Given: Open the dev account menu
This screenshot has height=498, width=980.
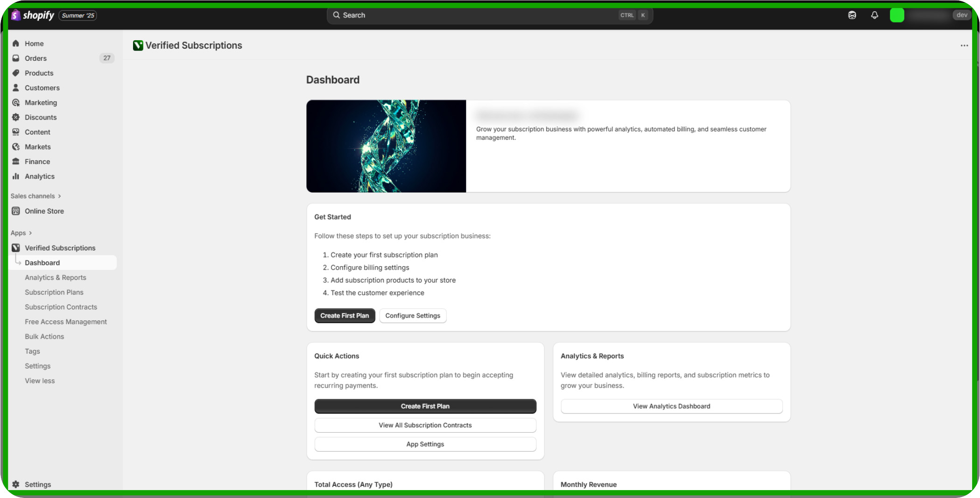Looking at the screenshot, I should coord(962,15).
